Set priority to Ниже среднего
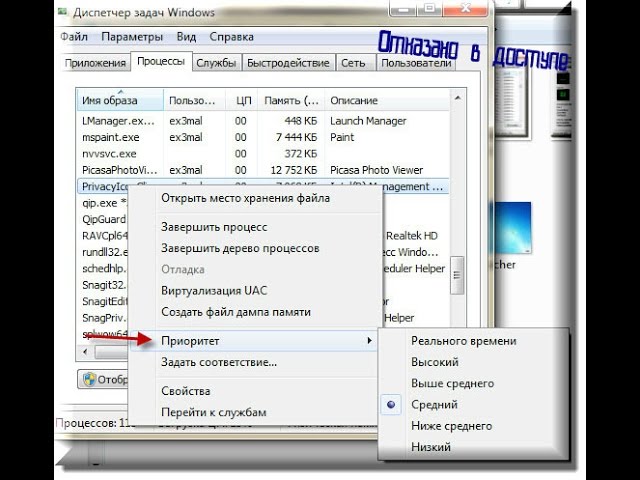Image resolution: width=640 pixels, height=480 pixels. click(x=473, y=426)
